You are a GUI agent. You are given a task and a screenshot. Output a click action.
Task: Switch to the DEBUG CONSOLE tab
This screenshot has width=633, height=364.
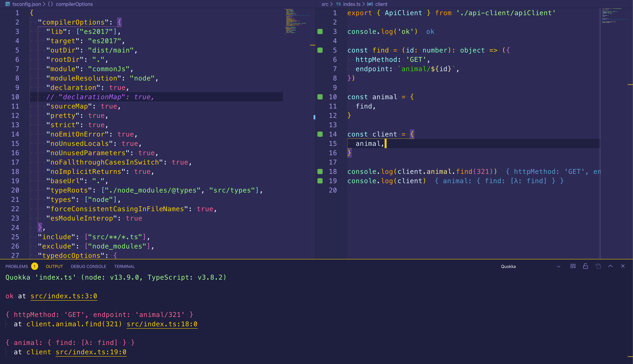[88, 266]
